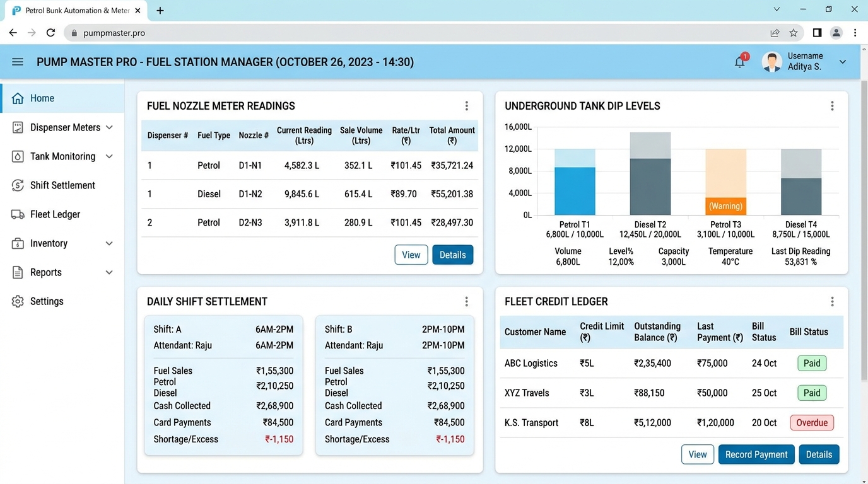This screenshot has height=484, width=868.
Task: Open the tab search chevron
Action: (777, 9)
